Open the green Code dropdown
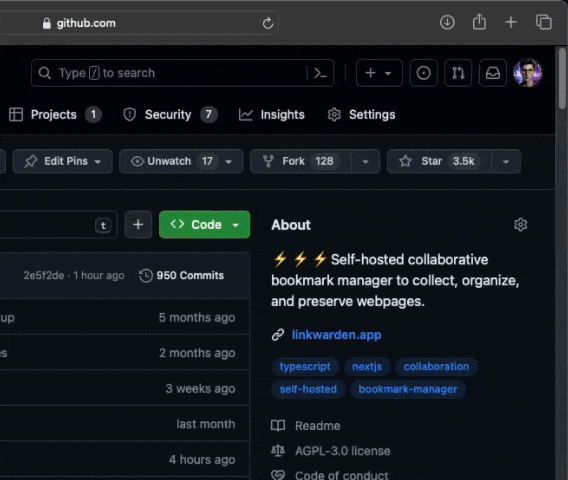 [x=205, y=225]
